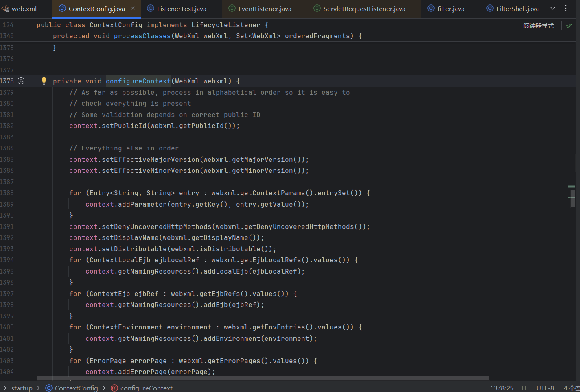Viewport: 580px width, 392px height.
Task: Expand the startup breadcrumb chevron
Action: [x=5, y=388]
